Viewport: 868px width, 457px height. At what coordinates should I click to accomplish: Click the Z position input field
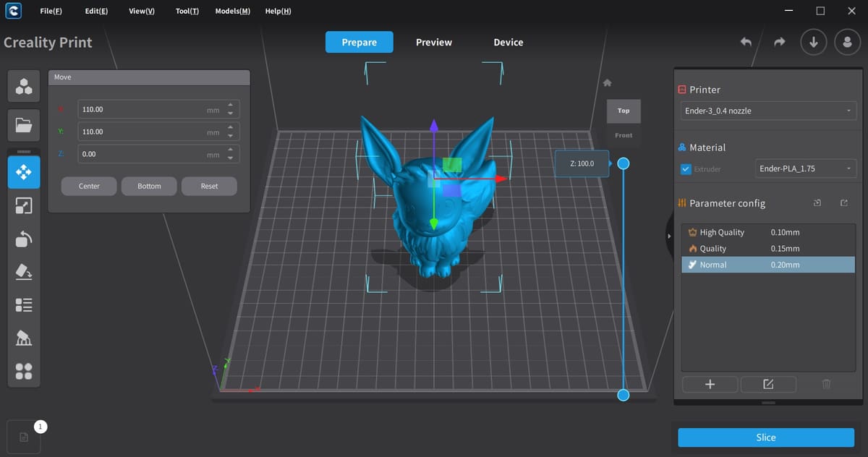[x=158, y=154]
